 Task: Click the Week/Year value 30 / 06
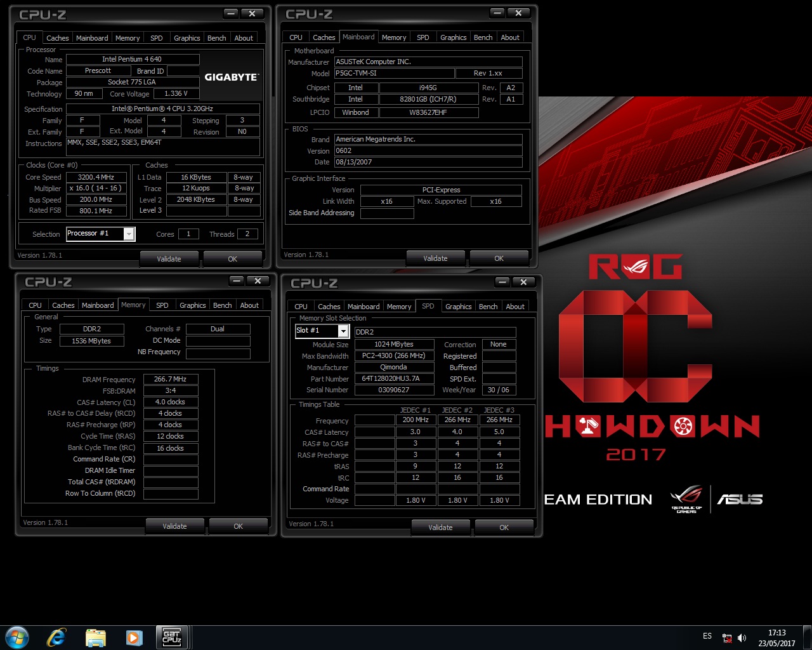499,390
